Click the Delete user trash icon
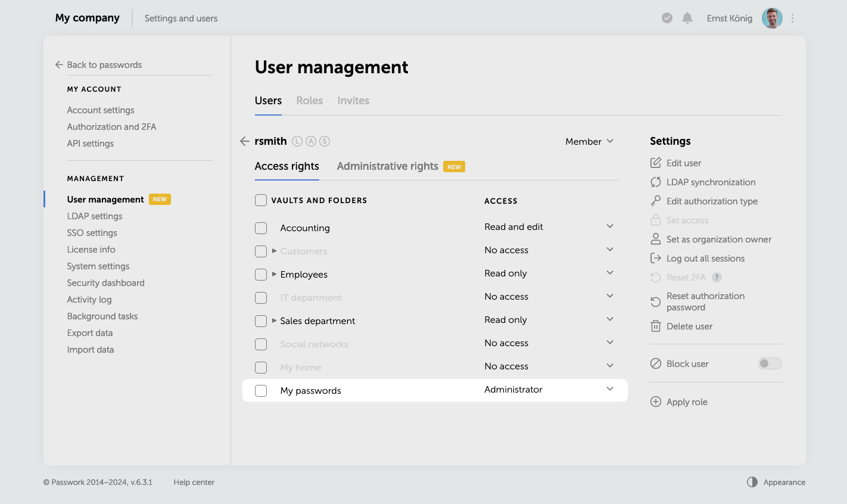This screenshot has width=847, height=504. [656, 326]
